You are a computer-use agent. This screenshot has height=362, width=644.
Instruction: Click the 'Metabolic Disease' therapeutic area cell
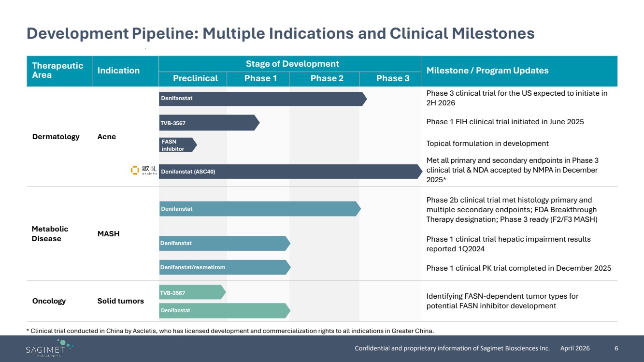click(x=50, y=234)
